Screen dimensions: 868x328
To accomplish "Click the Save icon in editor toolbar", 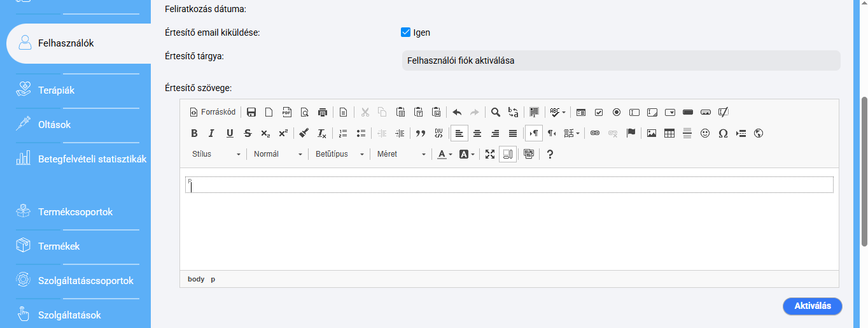I will pyautogui.click(x=251, y=112).
